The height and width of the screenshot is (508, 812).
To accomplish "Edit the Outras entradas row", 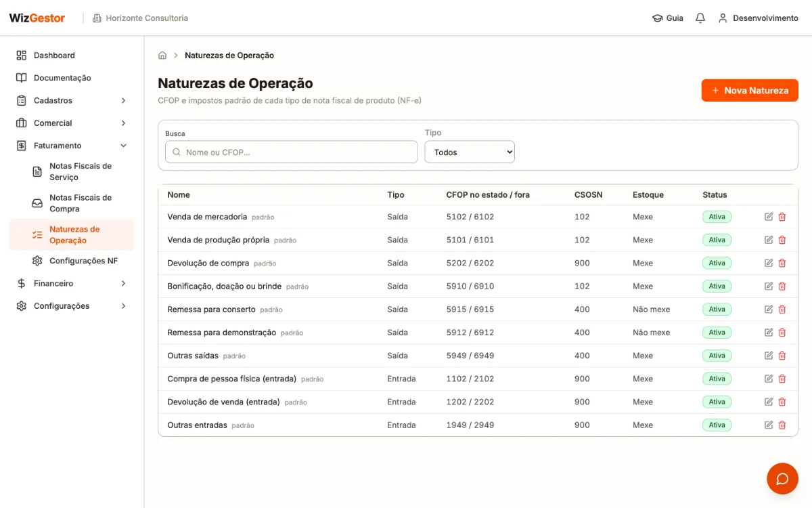I will [769, 425].
